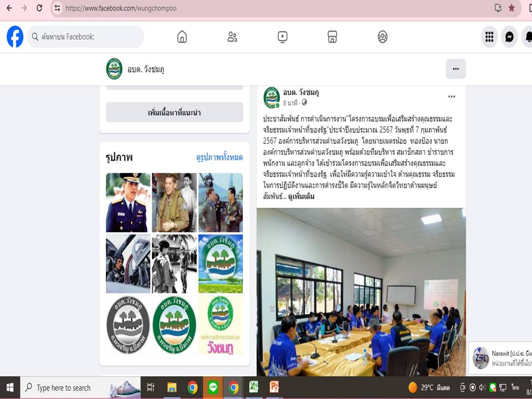Screen dimensions: 532x399
Task: Open the logo photo with pink วังชมภู text
Action: tap(221, 325)
